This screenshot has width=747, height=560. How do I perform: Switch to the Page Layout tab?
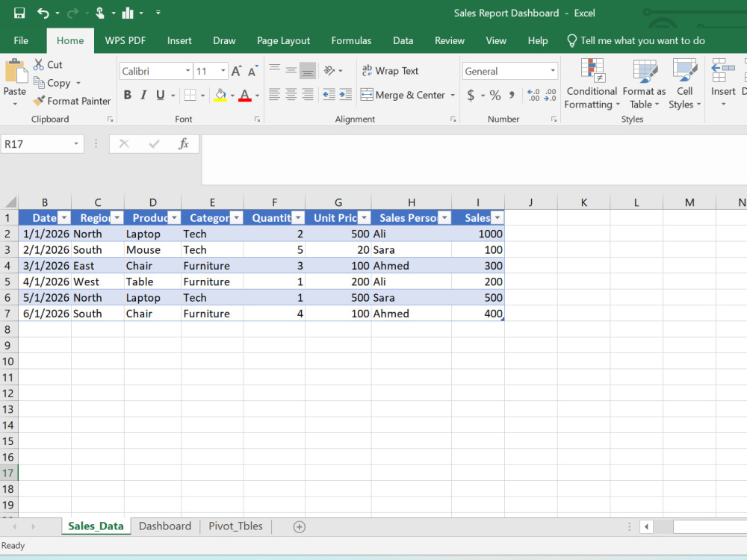[x=283, y=40]
